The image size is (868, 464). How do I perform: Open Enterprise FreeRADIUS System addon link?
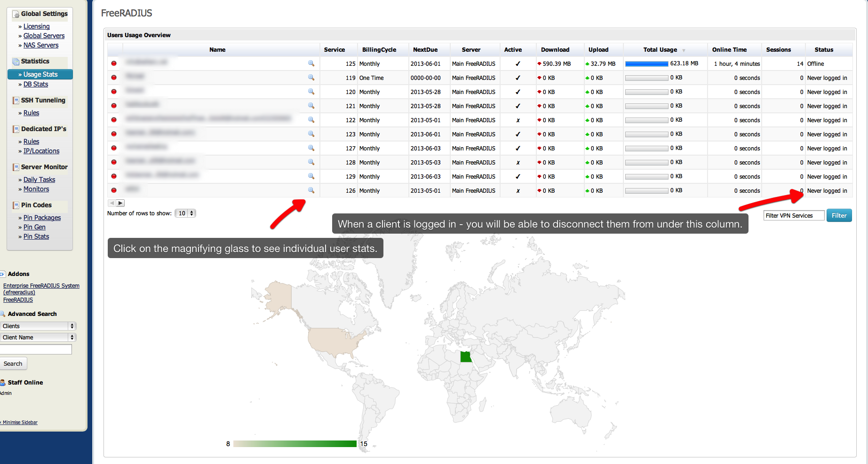point(41,289)
